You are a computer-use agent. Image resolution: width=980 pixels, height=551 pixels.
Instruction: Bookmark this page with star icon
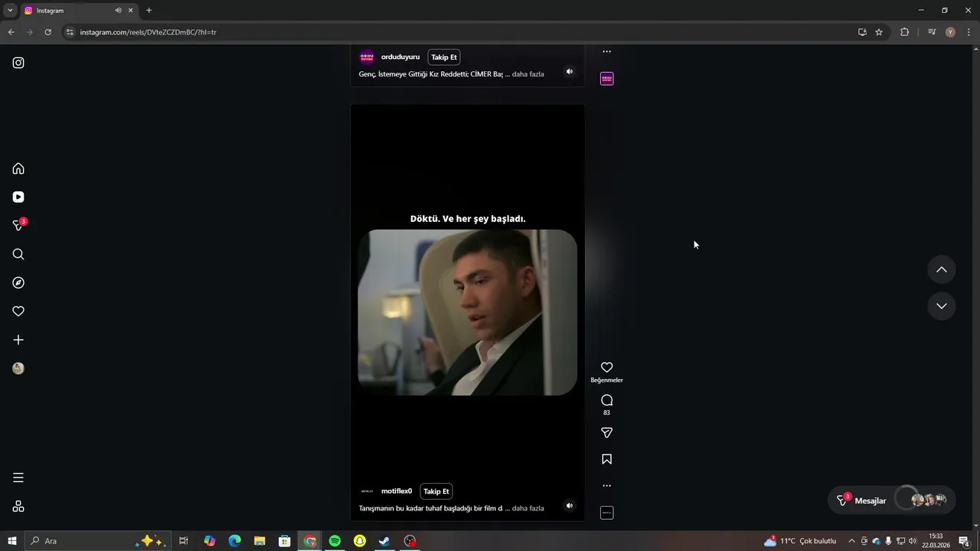click(x=879, y=32)
